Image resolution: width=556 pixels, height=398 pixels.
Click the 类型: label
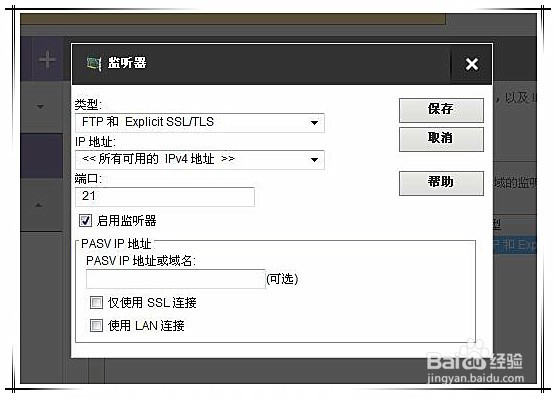pyautogui.click(x=88, y=105)
